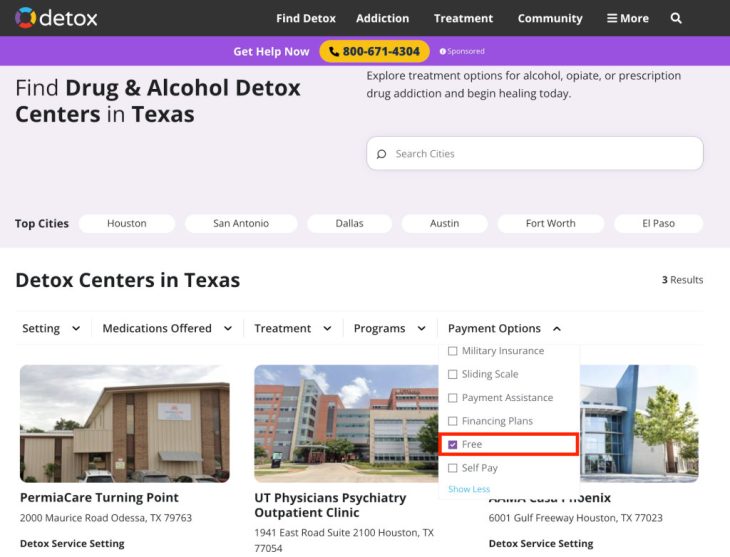Click the 3 Results count

click(683, 280)
